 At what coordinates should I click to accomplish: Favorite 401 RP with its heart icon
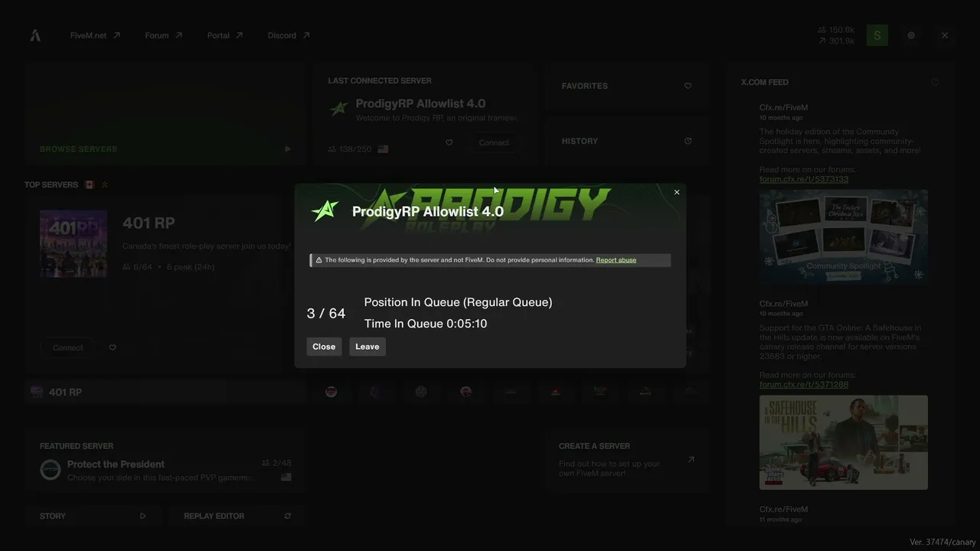(x=113, y=347)
